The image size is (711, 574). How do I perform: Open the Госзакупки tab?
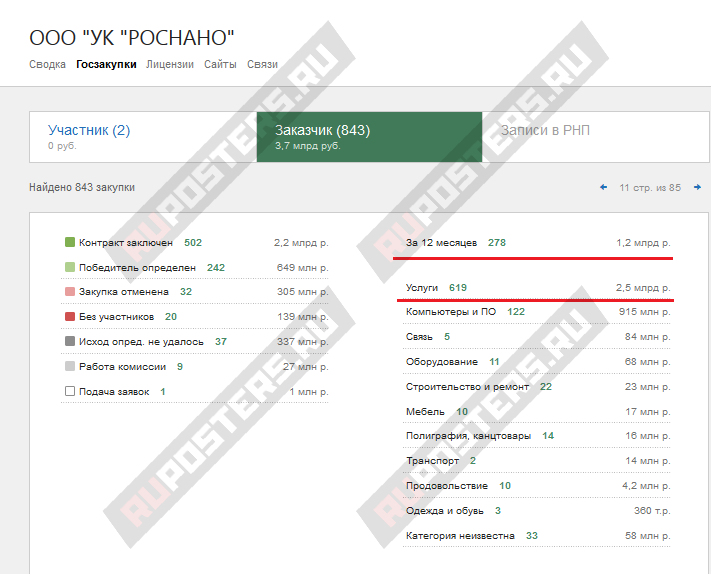coord(106,64)
